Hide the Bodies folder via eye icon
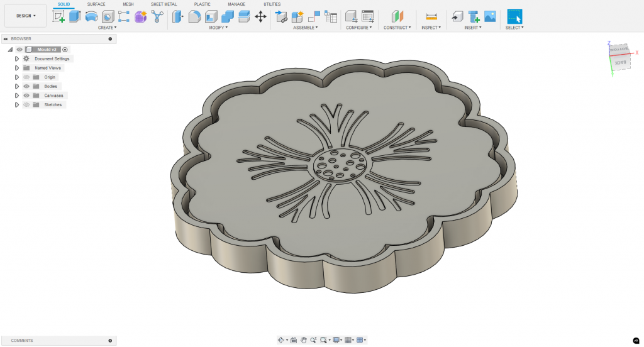 pos(26,86)
